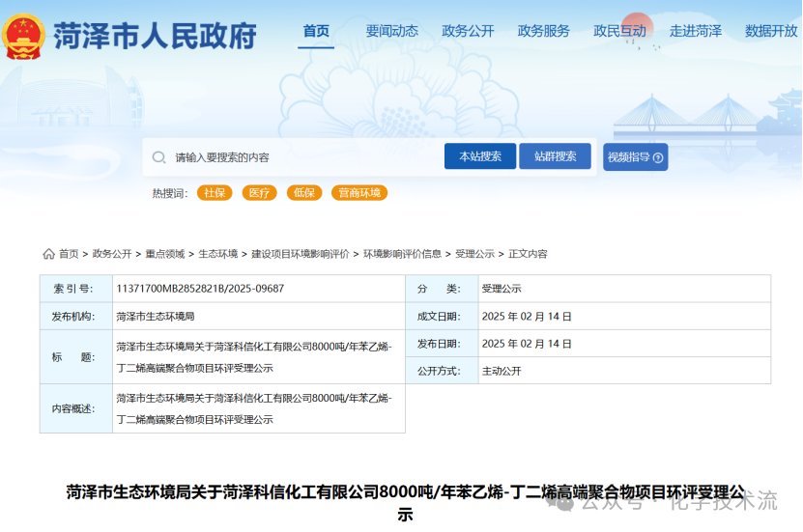Select the 营商环境 hot search tag
Image resolution: width=803 pixels, height=532 pixels.
[x=358, y=193]
